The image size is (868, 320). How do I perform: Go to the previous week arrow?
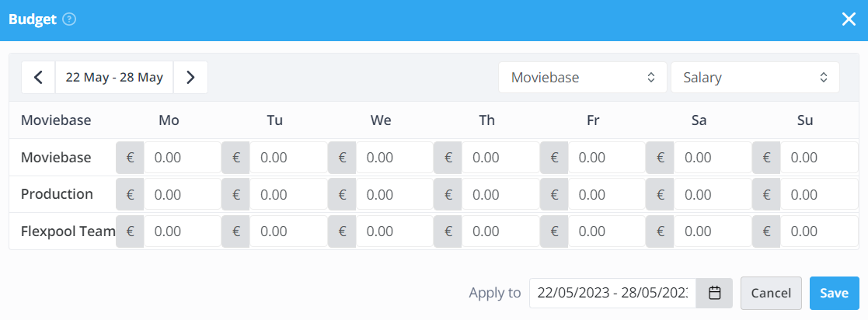click(38, 78)
